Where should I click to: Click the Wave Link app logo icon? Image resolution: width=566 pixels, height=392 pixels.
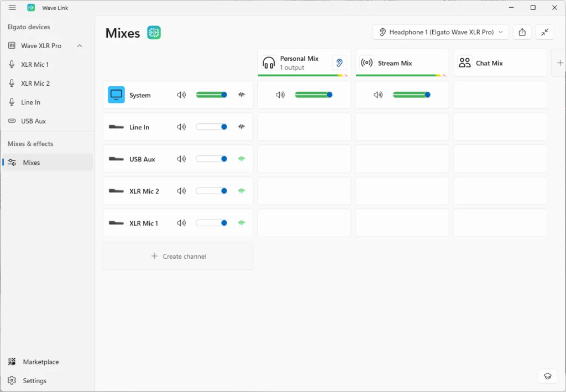31,8
